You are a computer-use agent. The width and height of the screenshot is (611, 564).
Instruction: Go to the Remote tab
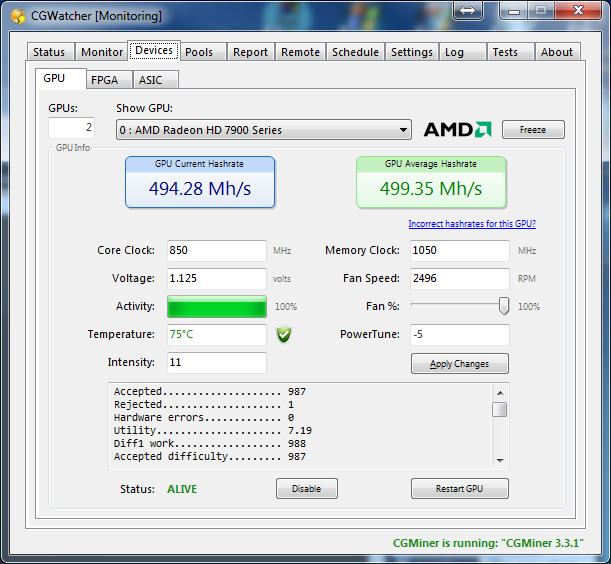click(x=300, y=52)
